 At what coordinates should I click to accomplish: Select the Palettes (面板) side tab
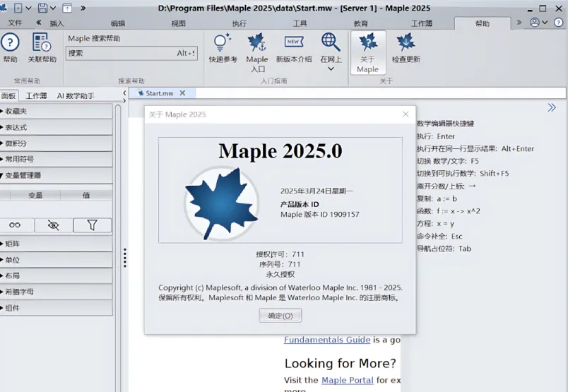pos(8,95)
